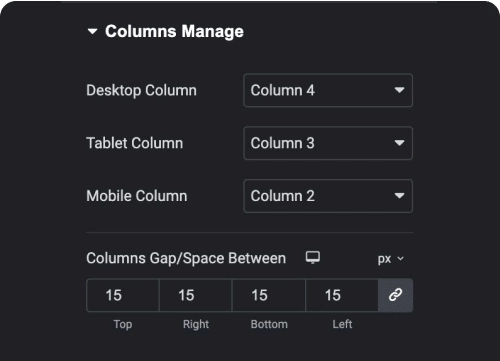Click the Right gap input field
This screenshot has width=500, height=361.
point(196,295)
